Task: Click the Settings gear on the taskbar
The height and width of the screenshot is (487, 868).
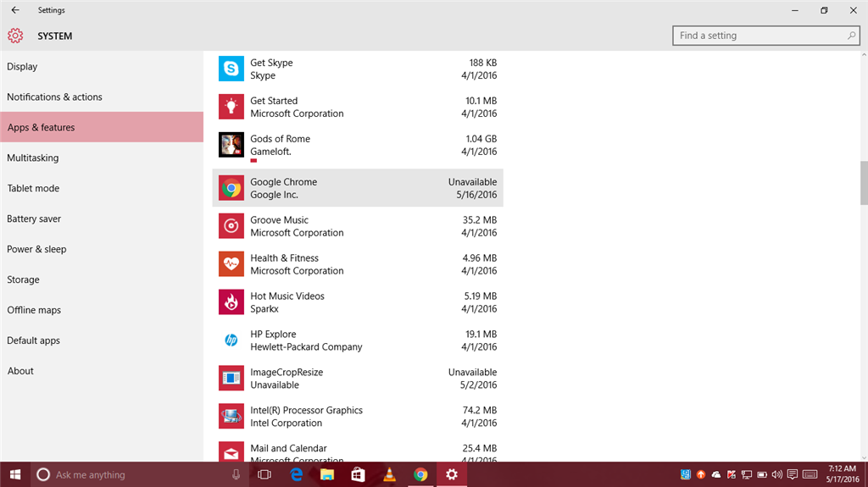Action: (x=452, y=475)
